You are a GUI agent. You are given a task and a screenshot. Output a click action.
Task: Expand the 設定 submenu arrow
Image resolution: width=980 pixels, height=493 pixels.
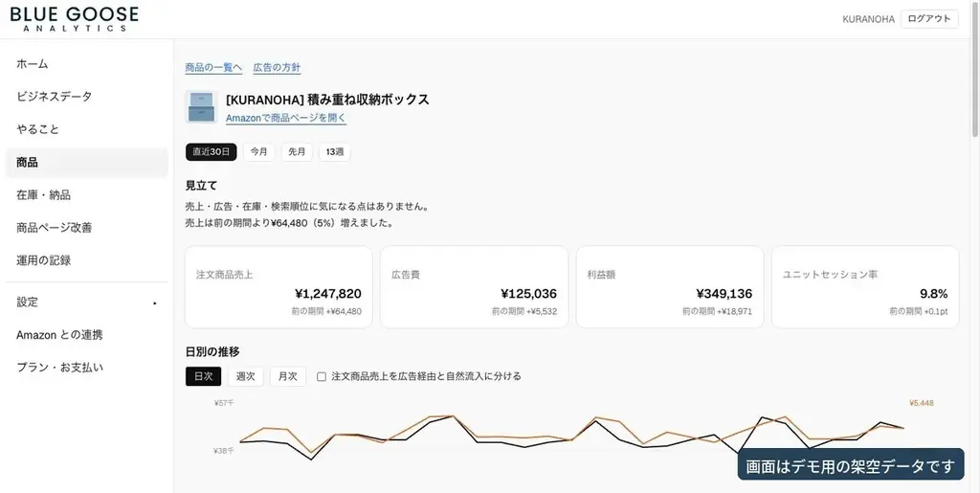pyautogui.click(x=155, y=303)
